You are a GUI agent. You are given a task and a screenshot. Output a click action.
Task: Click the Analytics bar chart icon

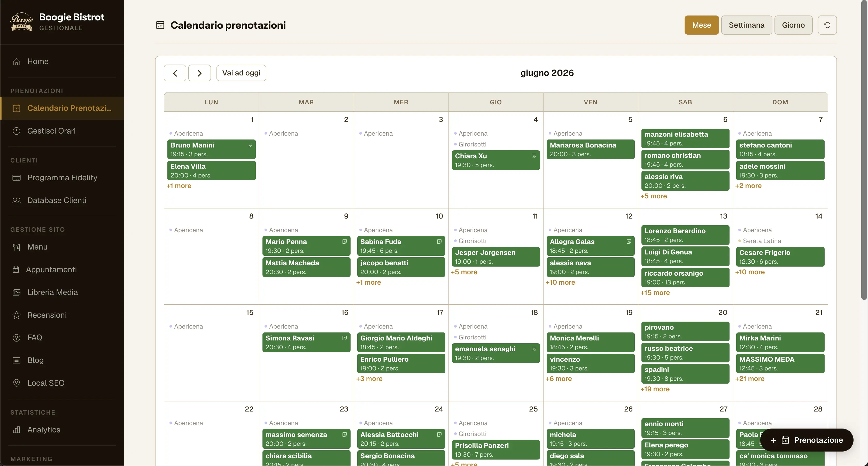pyautogui.click(x=17, y=430)
